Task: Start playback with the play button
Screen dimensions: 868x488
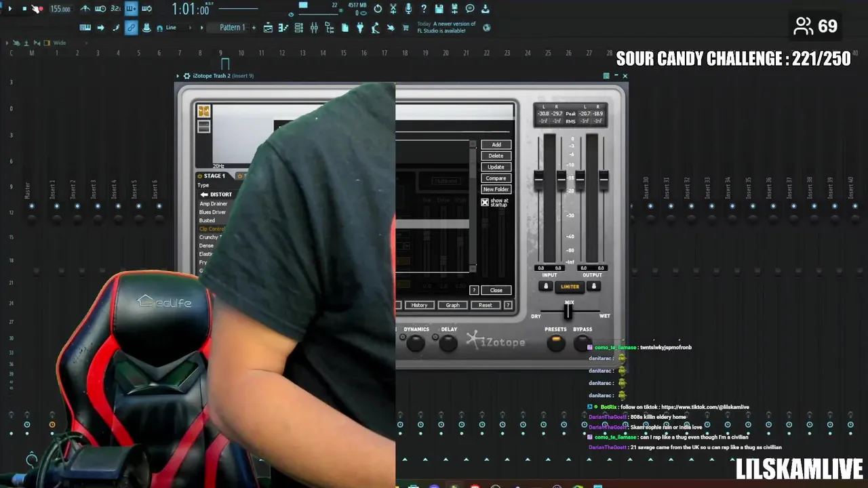Action: [9, 9]
